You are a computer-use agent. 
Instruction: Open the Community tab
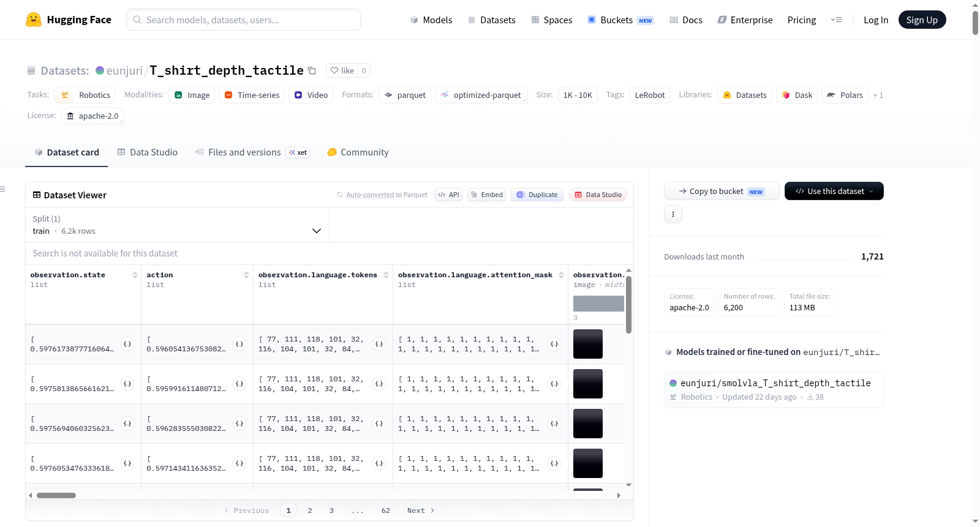[x=358, y=152]
